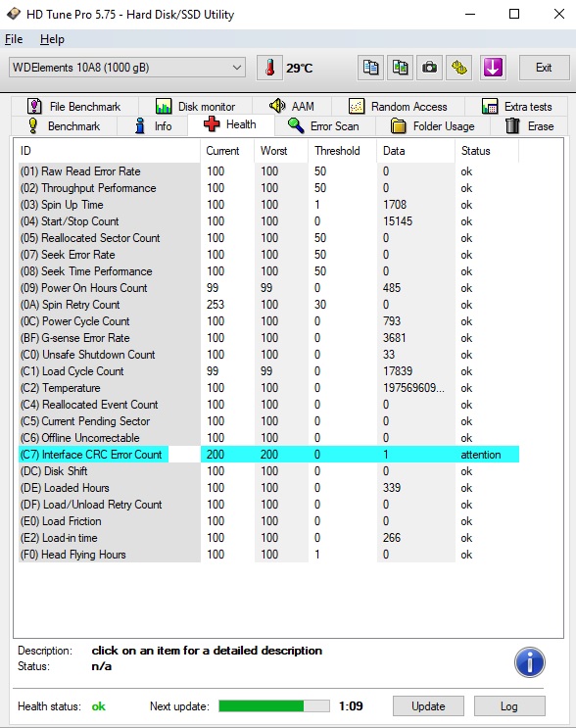Click the thermometer temperature icon
This screenshot has height=728, width=576.
tap(269, 68)
